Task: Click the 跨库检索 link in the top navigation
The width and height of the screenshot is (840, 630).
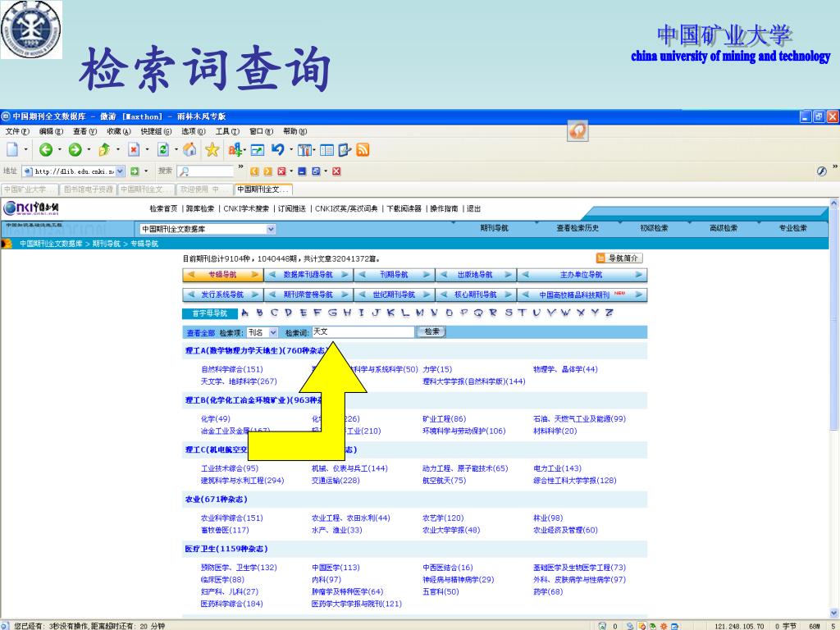Action: (x=200, y=209)
